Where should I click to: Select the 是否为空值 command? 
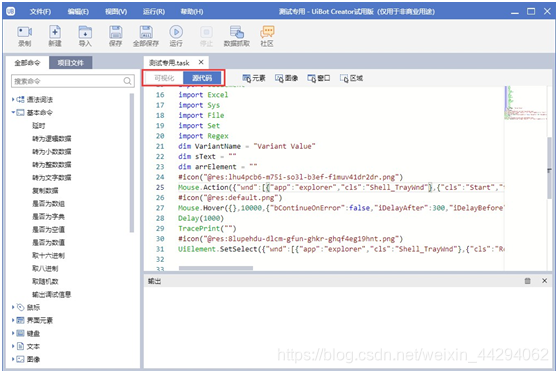pos(48,229)
